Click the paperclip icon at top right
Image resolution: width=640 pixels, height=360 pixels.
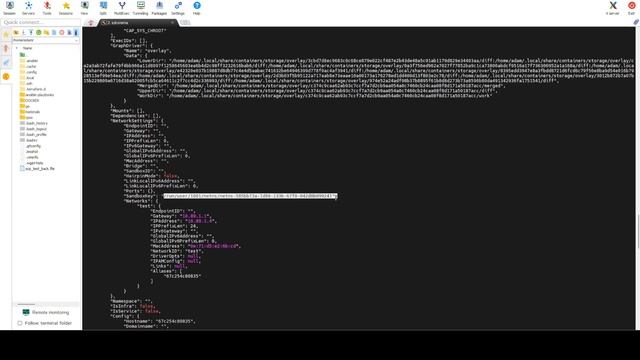pyautogui.click(x=636, y=22)
